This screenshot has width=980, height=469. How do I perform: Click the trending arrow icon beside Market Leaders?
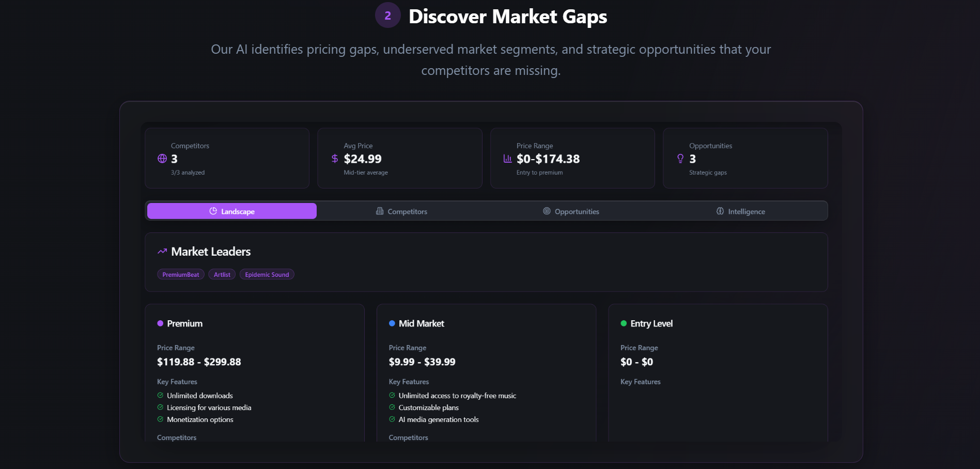[x=162, y=252]
